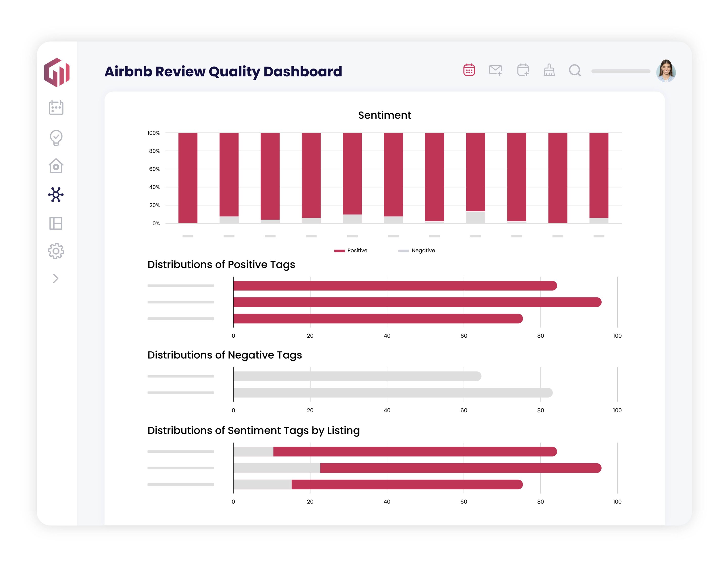The height and width of the screenshot is (567, 728).
Task: Click the Distributions of Positive Tags heading
Action: (221, 265)
